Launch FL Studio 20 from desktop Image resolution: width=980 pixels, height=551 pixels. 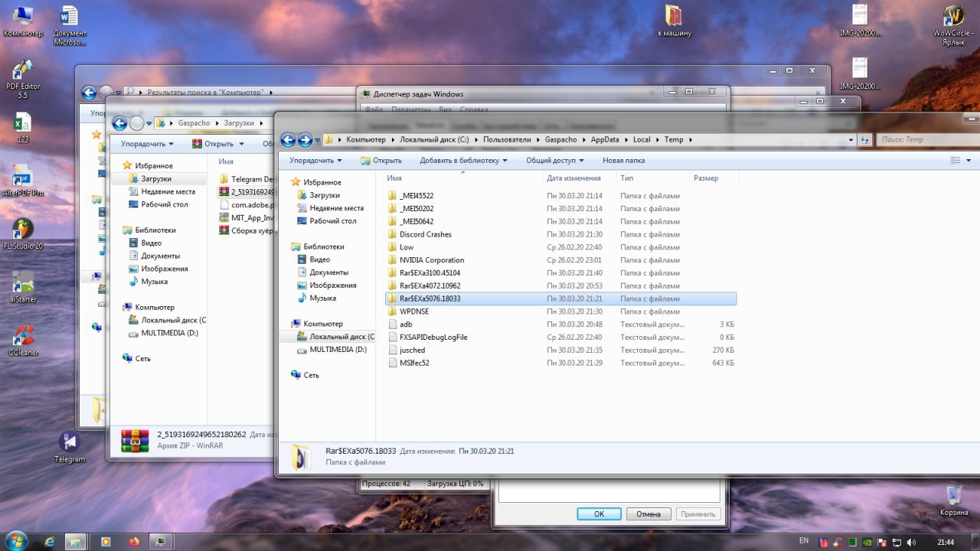(23, 234)
